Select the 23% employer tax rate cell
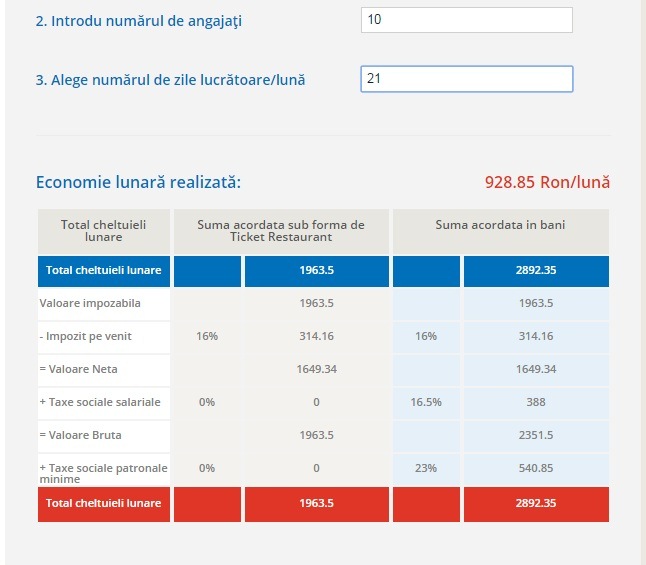Screen dimensions: 646x565 click(x=426, y=468)
